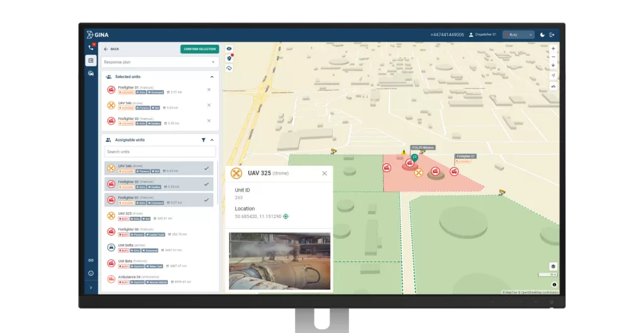Select Unit Beta firetruck row
Image resolution: width=644 pixels, height=333 pixels.
159,263
